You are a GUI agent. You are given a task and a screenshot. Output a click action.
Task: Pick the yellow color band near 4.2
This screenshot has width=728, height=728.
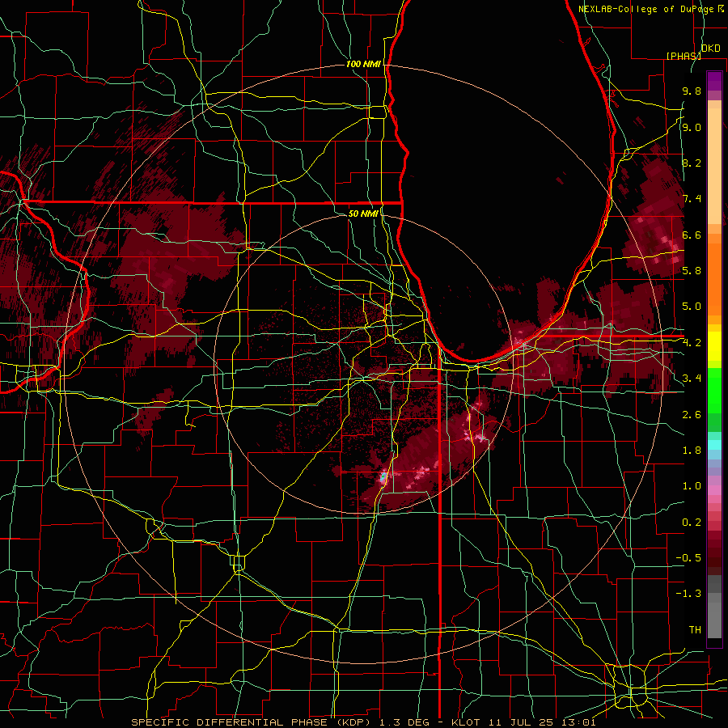(x=714, y=346)
